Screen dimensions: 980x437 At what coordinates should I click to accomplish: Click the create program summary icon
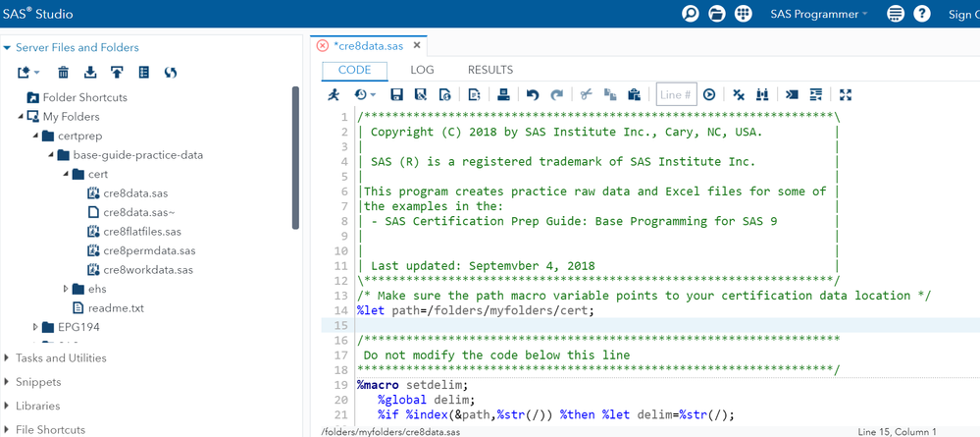474,94
